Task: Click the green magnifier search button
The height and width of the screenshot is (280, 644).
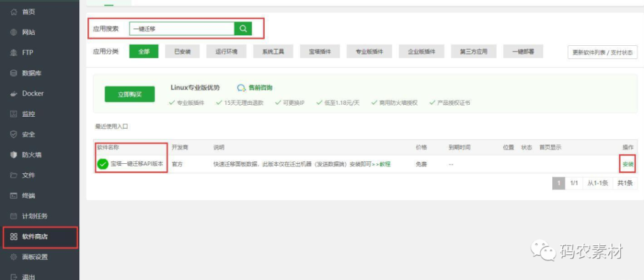Action: pyautogui.click(x=243, y=28)
